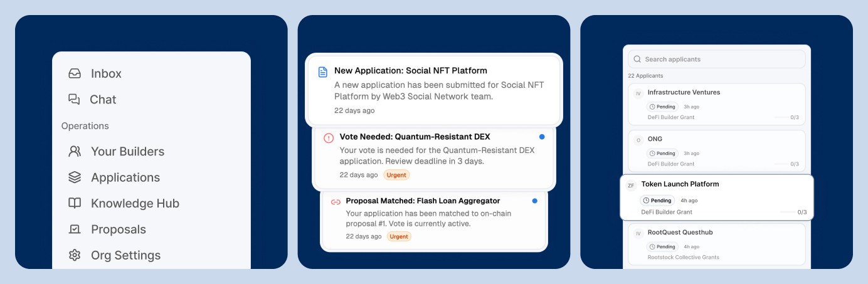The height and width of the screenshot is (284, 868).
Task: Click the Applications layers icon
Action: pyautogui.click(x=75, y=177)
